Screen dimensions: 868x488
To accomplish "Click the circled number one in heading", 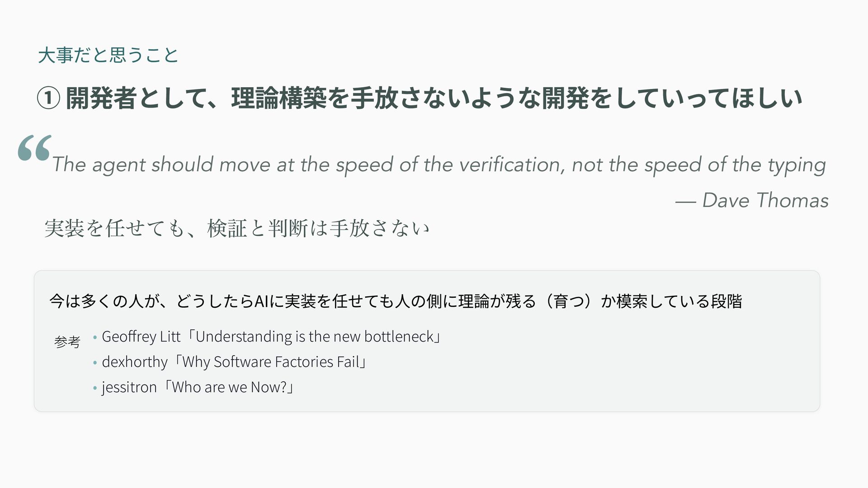I will [48, 99].
